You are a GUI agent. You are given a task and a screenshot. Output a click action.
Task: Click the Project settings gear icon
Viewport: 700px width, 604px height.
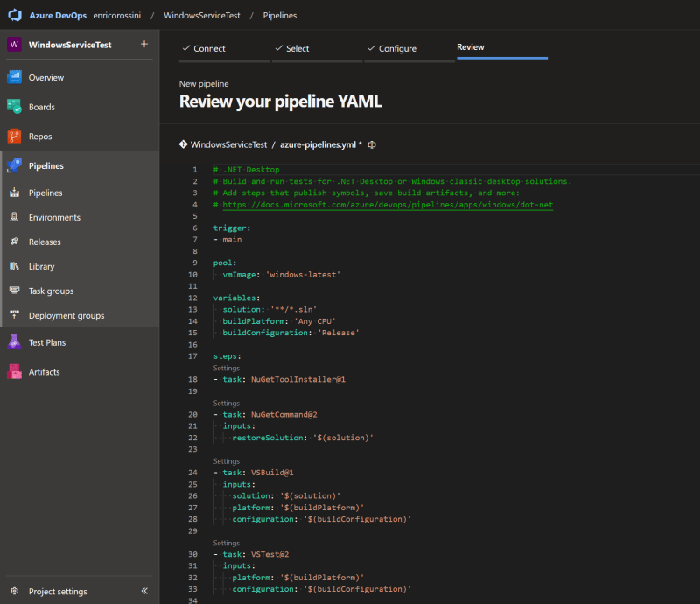pos(14,591)
